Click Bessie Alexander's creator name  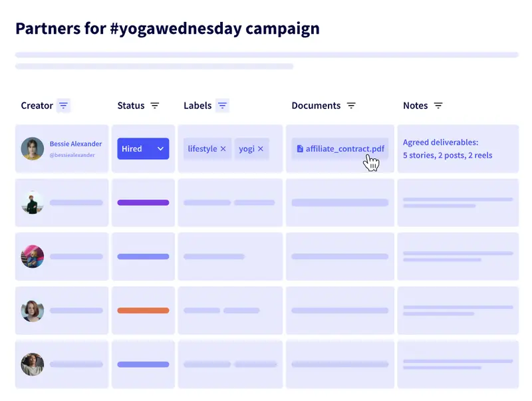click(76, 144)
